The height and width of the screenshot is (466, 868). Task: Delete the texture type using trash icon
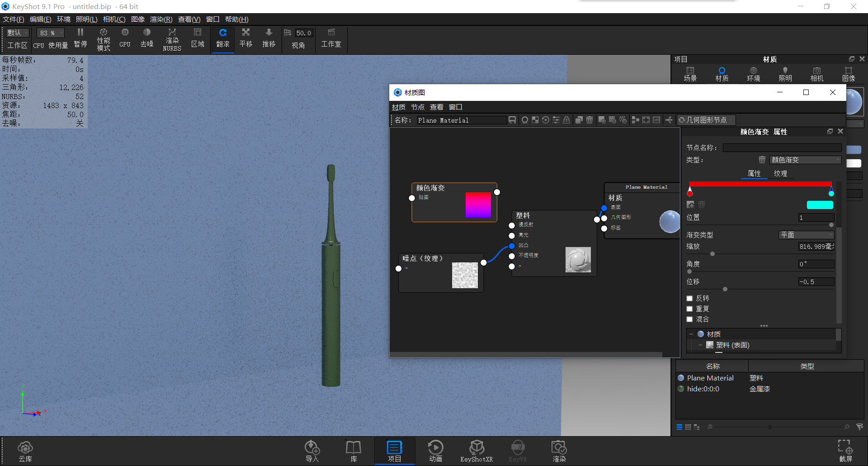[762, 160]
